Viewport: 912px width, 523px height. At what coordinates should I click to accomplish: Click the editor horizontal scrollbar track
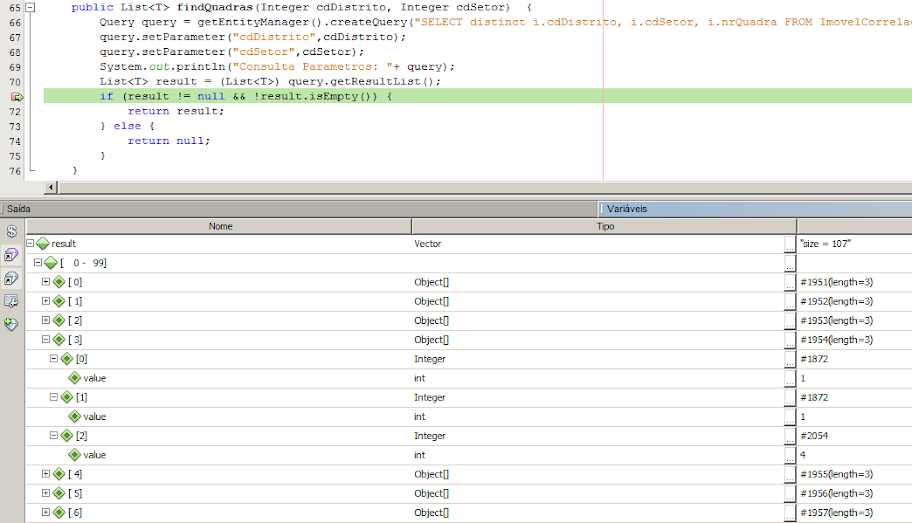pos(484,187)
